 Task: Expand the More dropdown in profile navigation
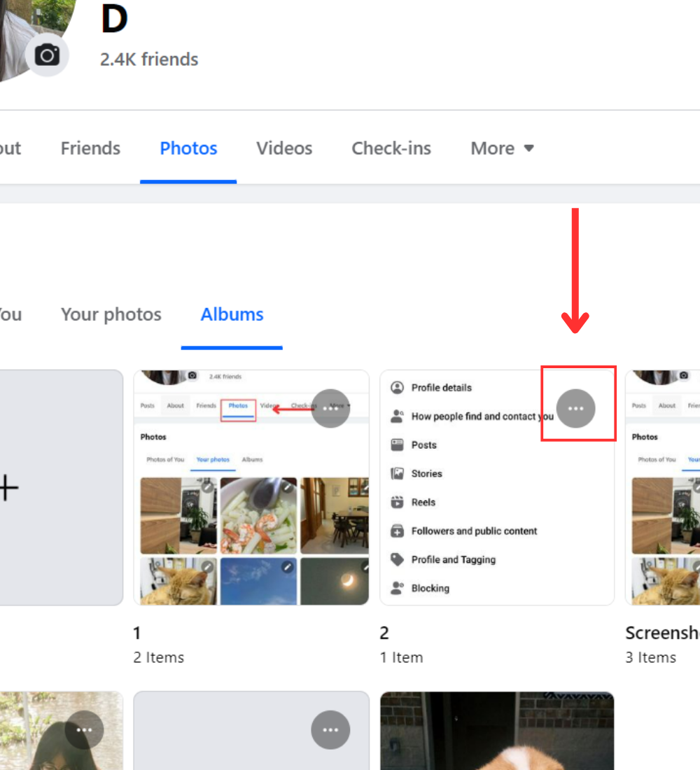[x=502, y=148]
